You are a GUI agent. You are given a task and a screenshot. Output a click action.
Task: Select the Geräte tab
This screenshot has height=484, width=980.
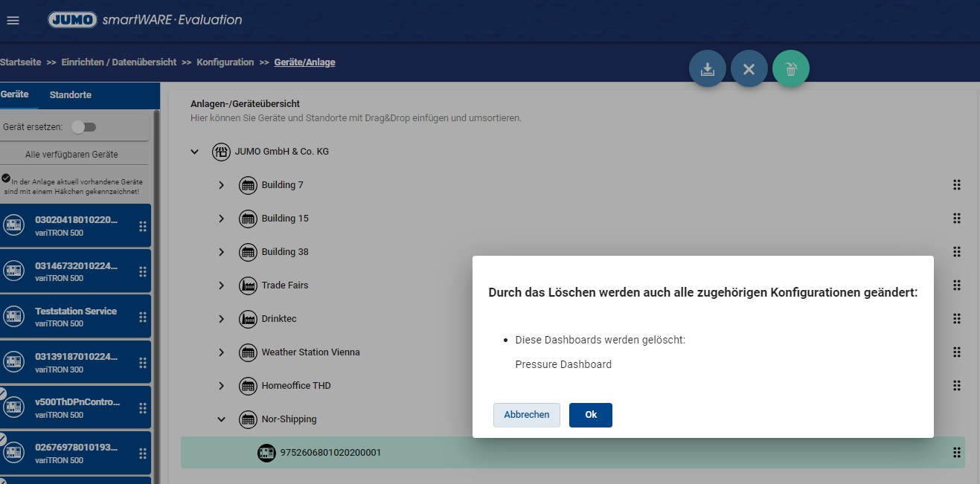(15, 95)
